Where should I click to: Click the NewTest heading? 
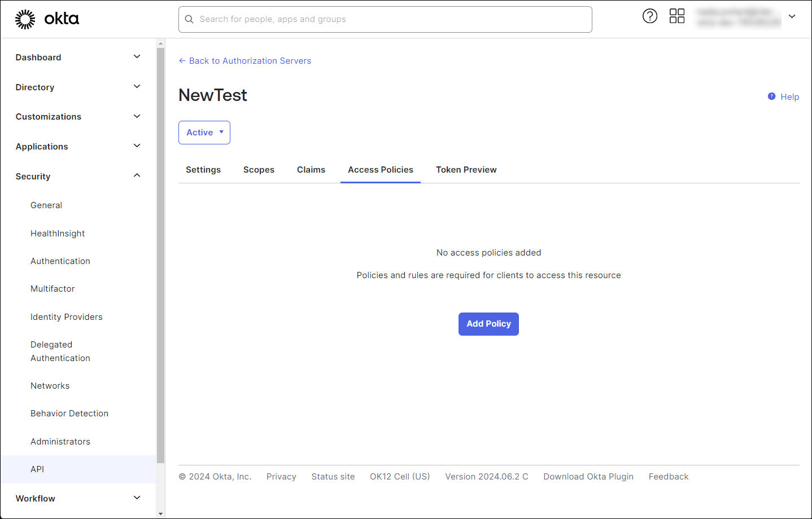[x=213, y=95]
